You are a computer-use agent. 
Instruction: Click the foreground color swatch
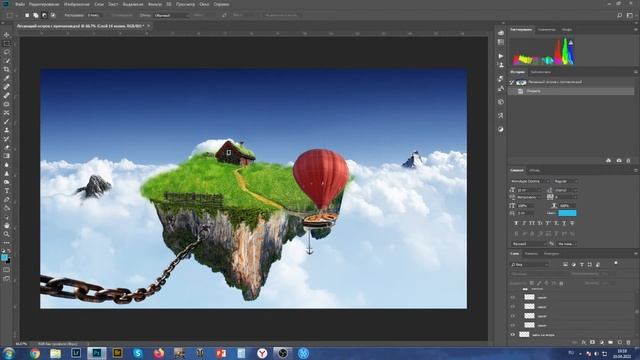point(4,257)
